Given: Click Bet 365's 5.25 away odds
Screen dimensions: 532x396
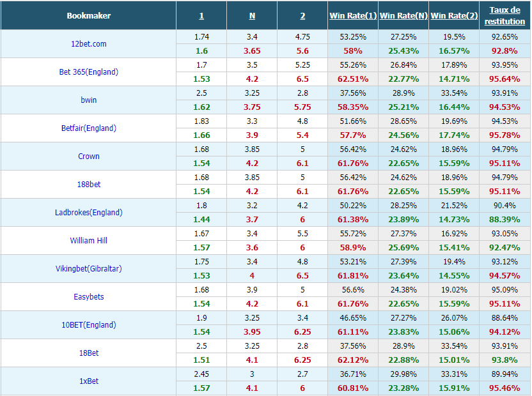Looking at the screenshot, I should click(x=302, y=65).
